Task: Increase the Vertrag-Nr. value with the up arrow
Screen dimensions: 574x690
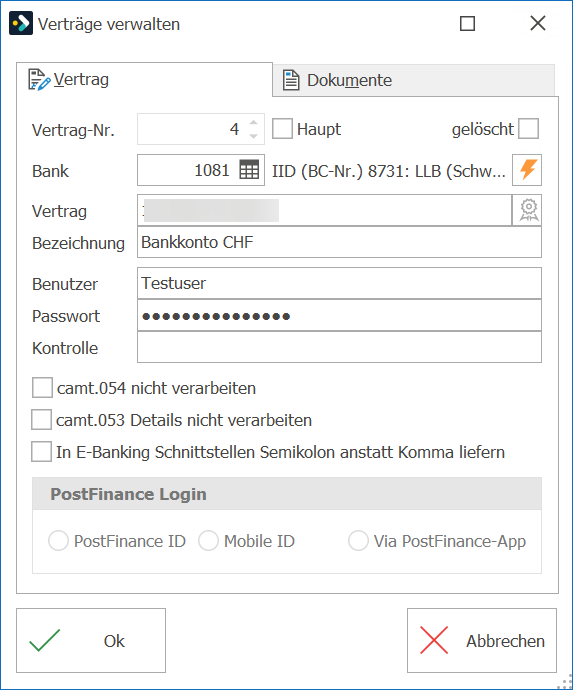Action: (253, 122)
